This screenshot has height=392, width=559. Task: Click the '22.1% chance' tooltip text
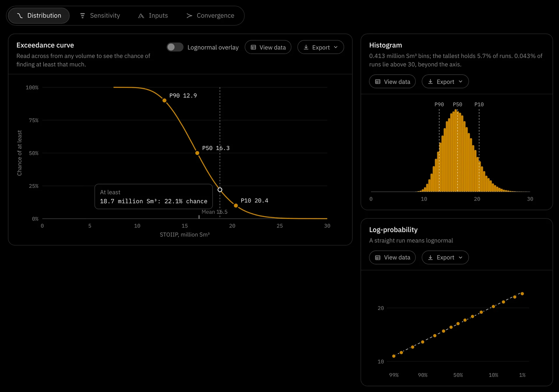tap(186, 201)
